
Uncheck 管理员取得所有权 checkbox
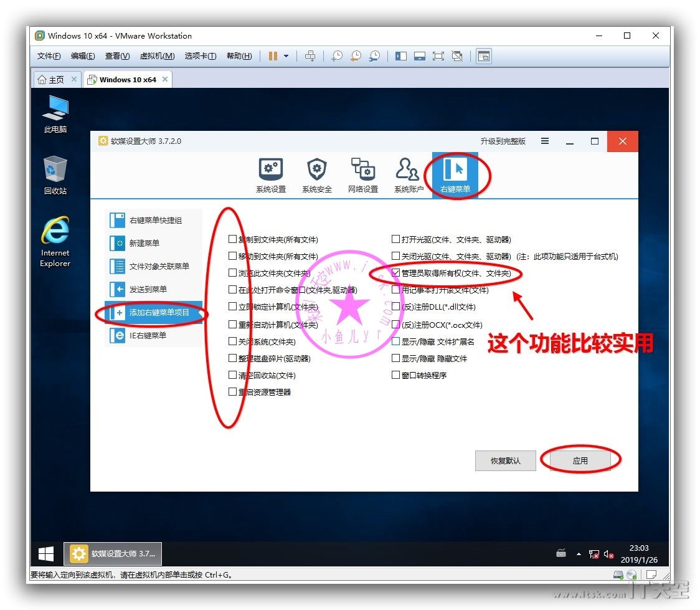395,273
